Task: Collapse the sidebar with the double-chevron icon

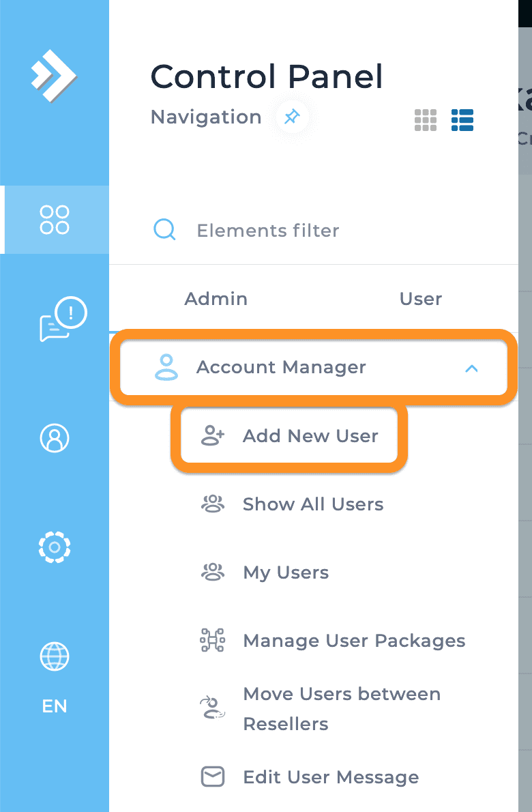Action: click(x=54, y=75)
